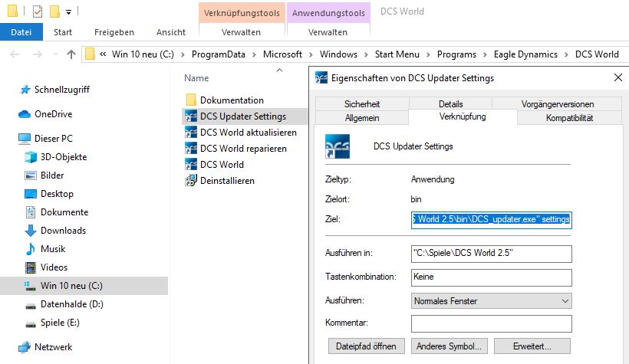This screenshot has height=364, width=629.
Task: Open the Datei ribbon menu
Action: (x=21, y=32)
